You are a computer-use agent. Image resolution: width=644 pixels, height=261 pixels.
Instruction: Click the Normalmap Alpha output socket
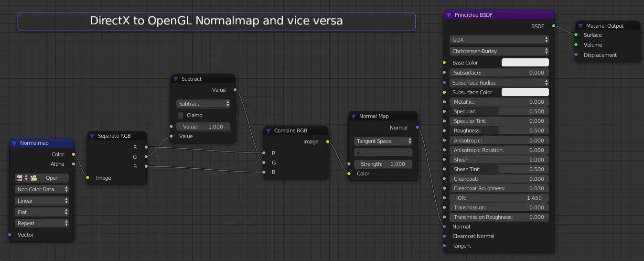pyautogui.click(x=74, y=164)
